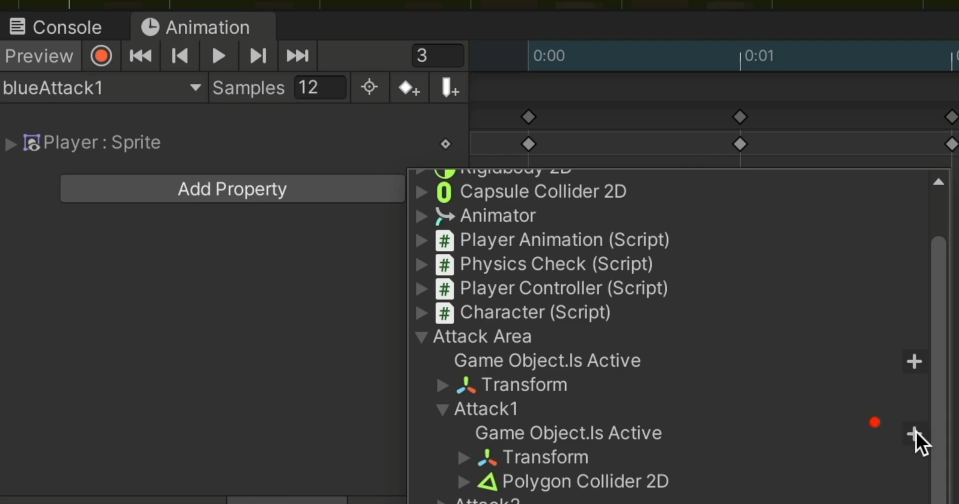This screenshot has width=959, height=504.
Task: Select Player Sprite keyframe at 0:01
Action: click(x=740, y=144)
